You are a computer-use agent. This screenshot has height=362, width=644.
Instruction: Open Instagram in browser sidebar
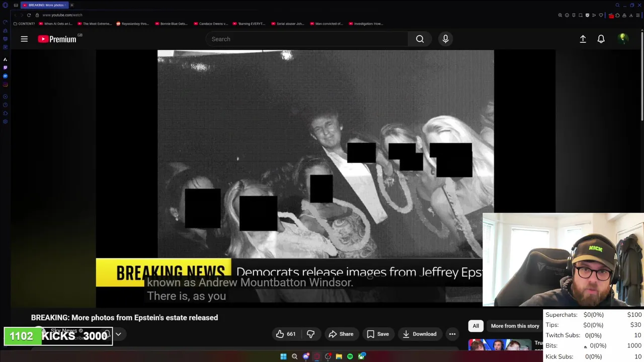(5, 84)
